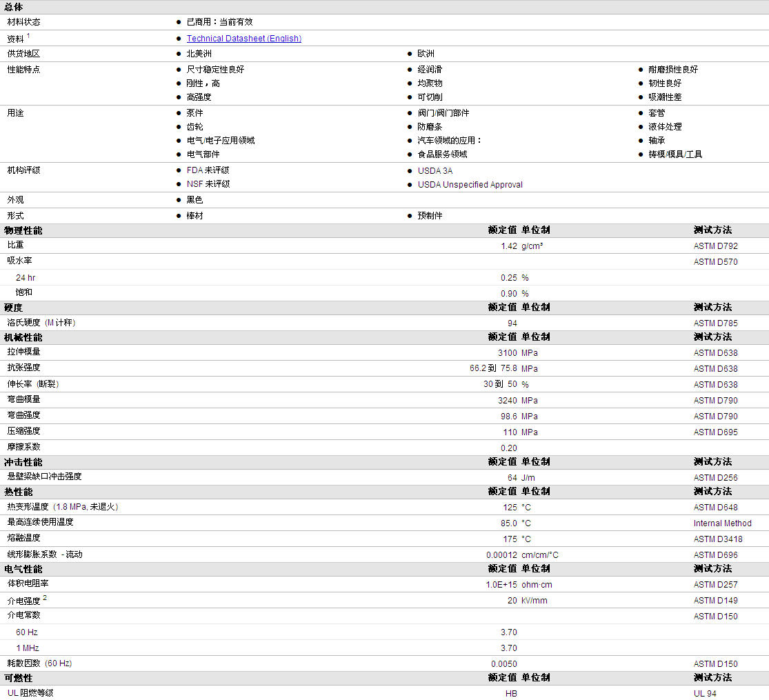Select the UL 阻燃等级 value HB
The height and width of the screenshot is (700, 769).
click(x=511, y=694)
